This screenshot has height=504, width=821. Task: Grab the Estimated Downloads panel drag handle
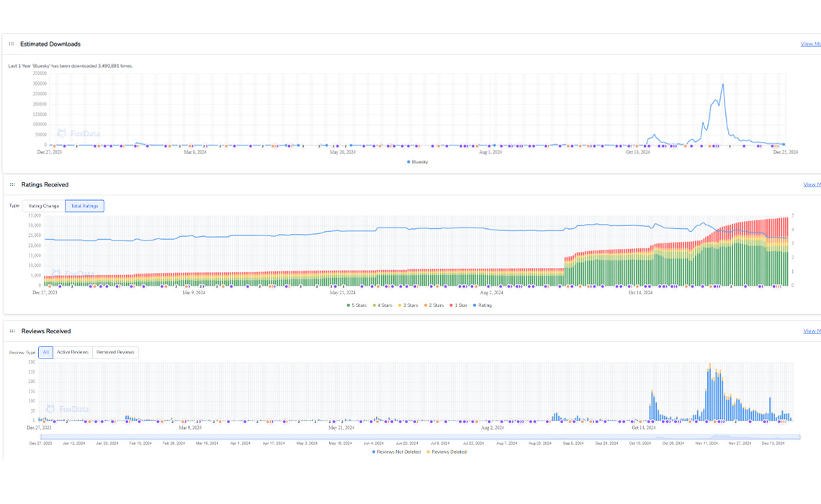[x=11, y=44]
